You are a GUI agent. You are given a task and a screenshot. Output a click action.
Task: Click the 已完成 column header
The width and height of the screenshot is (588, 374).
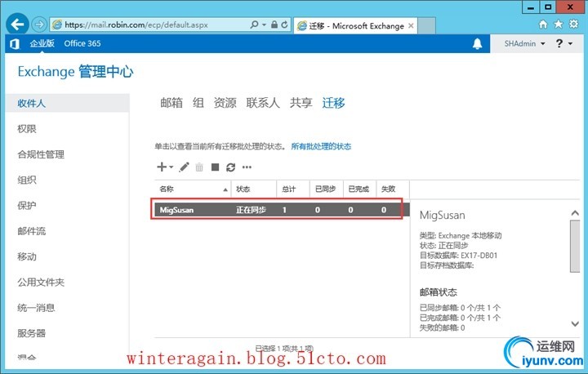click(359, 189)
